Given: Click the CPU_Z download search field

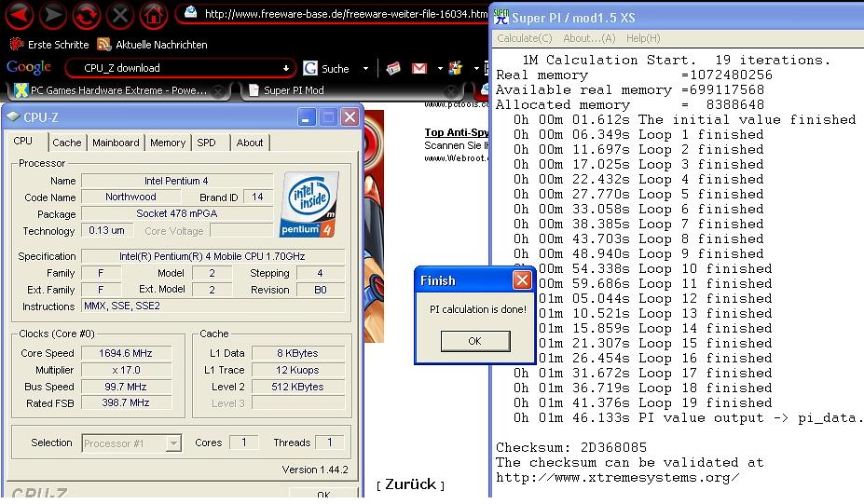Looking at the screenshot, I should (x=181, y=68).
